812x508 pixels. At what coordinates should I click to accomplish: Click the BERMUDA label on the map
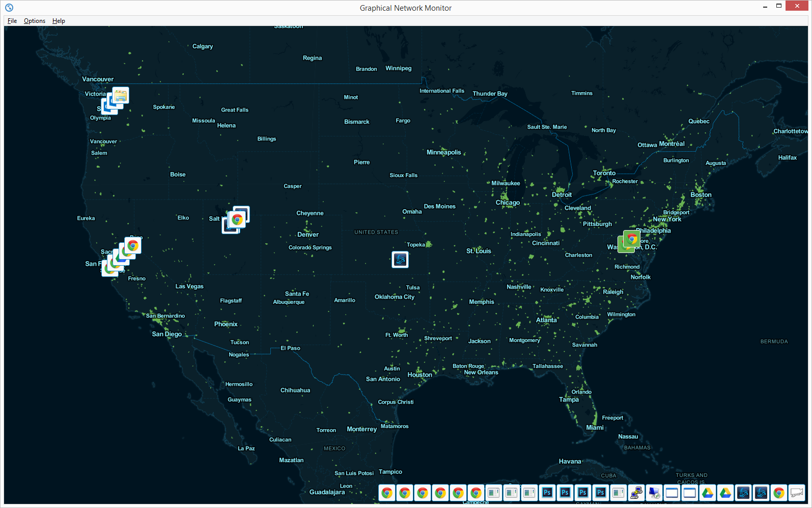tap(774, 342)
